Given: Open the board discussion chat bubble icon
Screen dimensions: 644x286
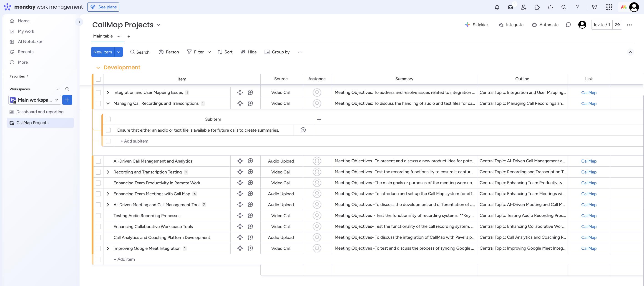Looking at the screenshot, I should [x=568, y=25].
